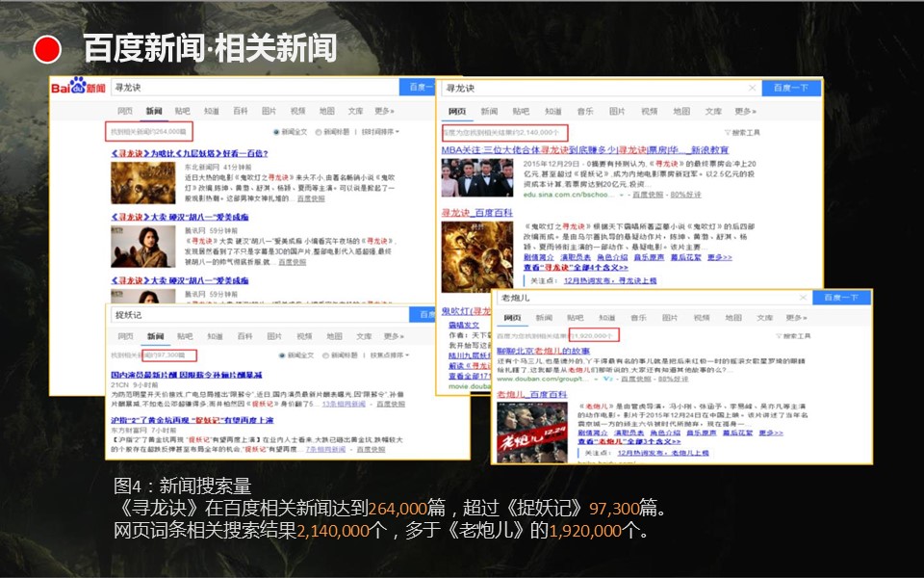Open the 沪指"2"了黄金坑再现 headline link

coord(192,420)
